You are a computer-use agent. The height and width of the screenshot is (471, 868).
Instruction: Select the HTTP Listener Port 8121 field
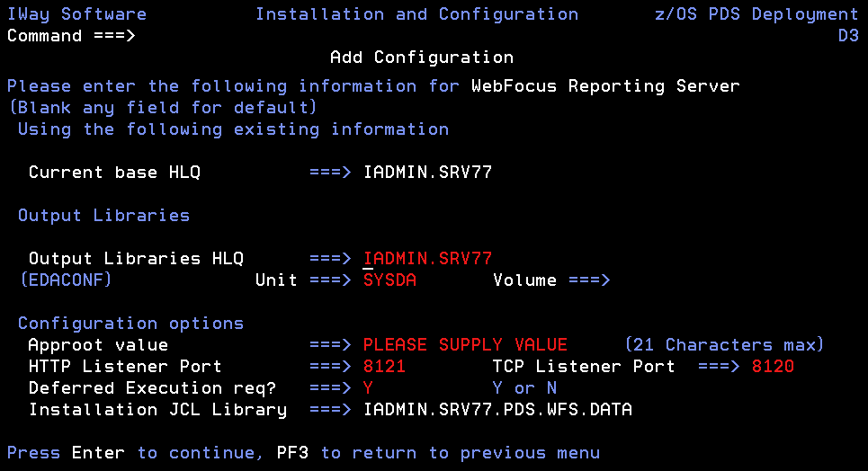(384, 367)
